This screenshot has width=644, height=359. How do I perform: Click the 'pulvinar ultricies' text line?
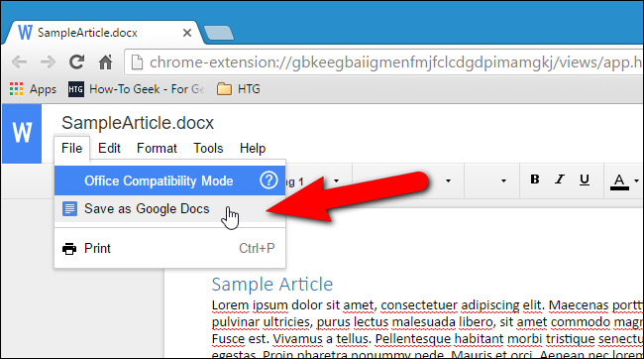(x=427, y=322)
